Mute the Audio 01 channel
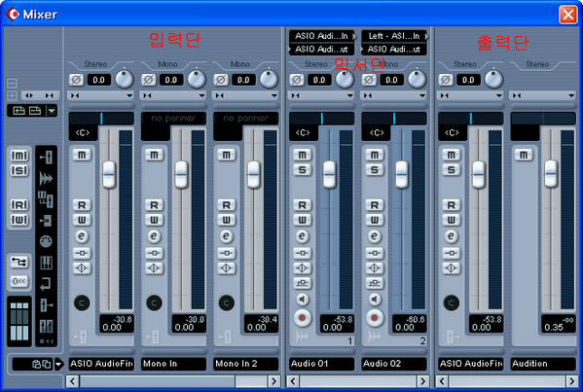 click(303, 155)
